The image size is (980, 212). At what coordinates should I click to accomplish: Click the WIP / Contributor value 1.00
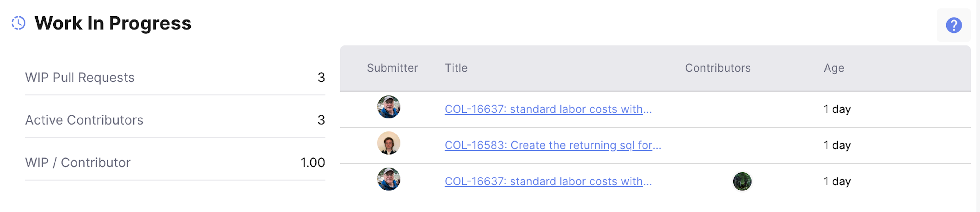pyautogui.click(x=313, y=163)
